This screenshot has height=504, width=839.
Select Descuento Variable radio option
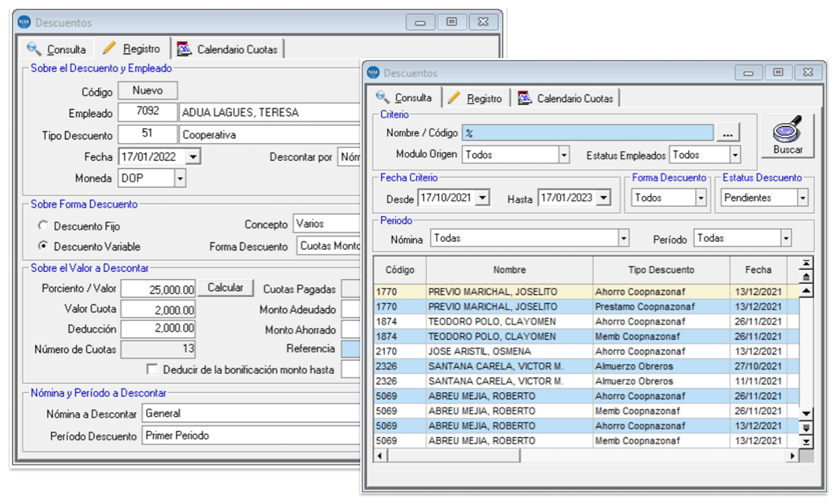point(44,246)
